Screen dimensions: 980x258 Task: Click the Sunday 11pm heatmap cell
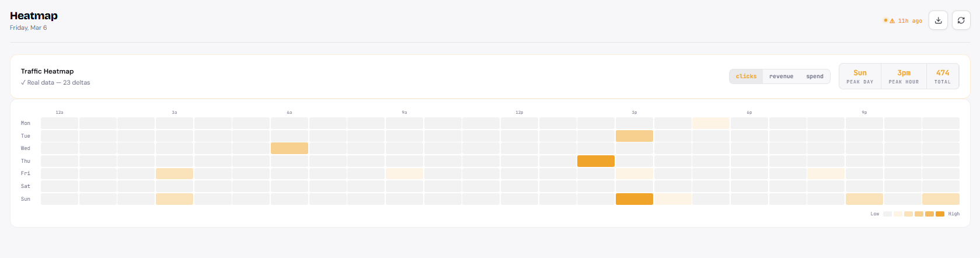click(941, 199)
